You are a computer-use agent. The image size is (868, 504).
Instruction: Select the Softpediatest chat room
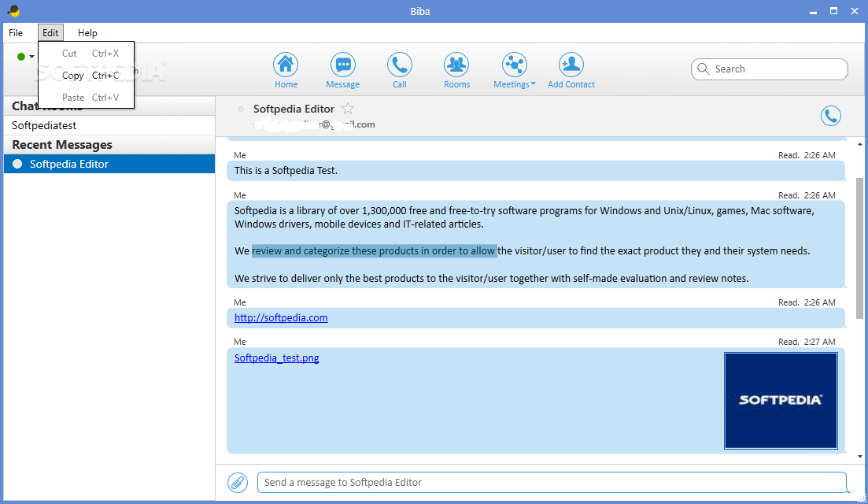pyautogui.click(x=109, y=125)
